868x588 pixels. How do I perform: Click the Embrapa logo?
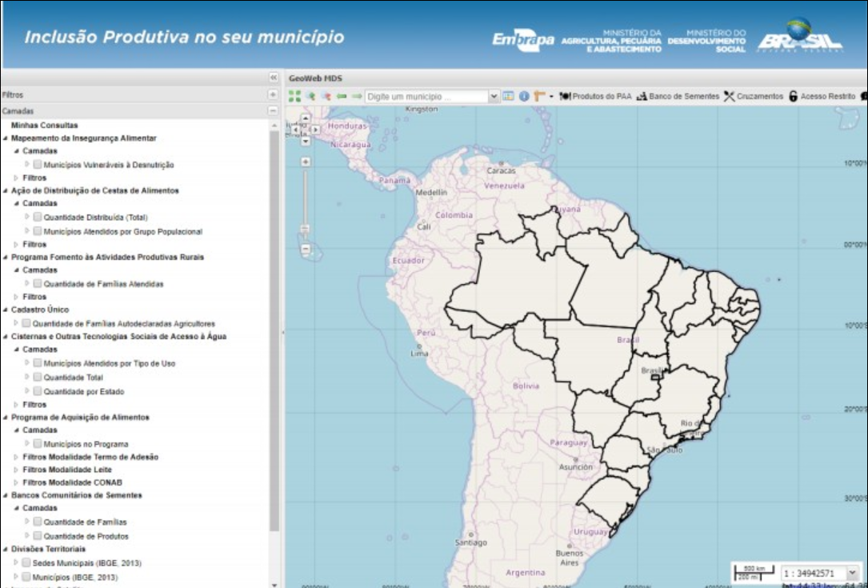coord(522,40)
